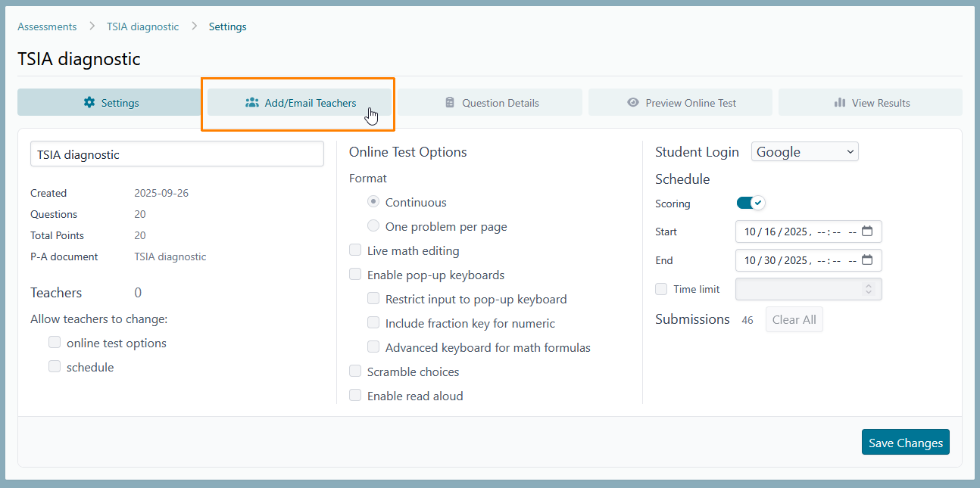Image resolution: width=980 pixels, height=488 pixels.
Task: Open the Student Login dropdown
Action: pyautogui.click(x=804, y=152)
